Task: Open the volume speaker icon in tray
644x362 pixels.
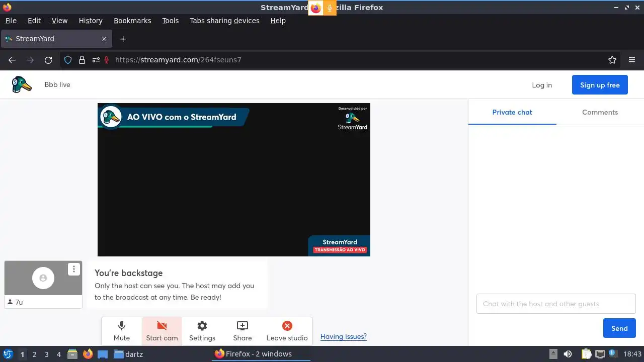Action: pos(568,354)
